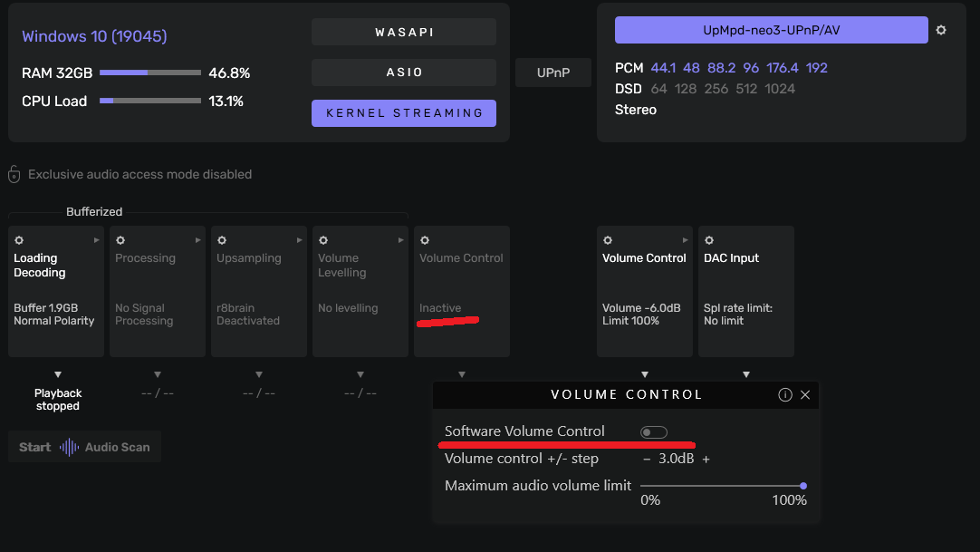This screenshot has width=980, height=552.
Task: Start the Audio Scan
Action: coord(84,447)
